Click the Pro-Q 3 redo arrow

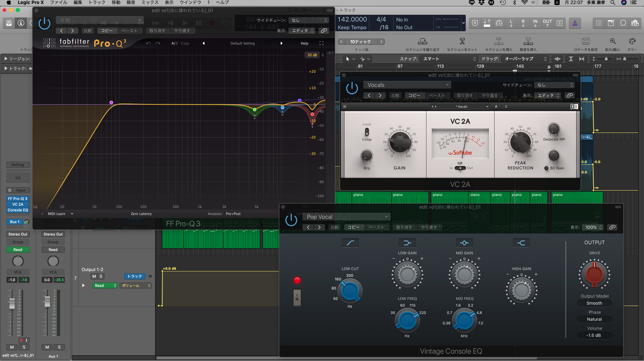(158, 43)
